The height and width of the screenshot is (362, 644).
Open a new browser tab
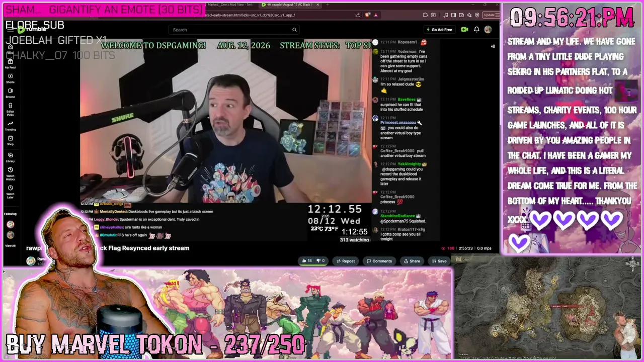pos(328,5)
